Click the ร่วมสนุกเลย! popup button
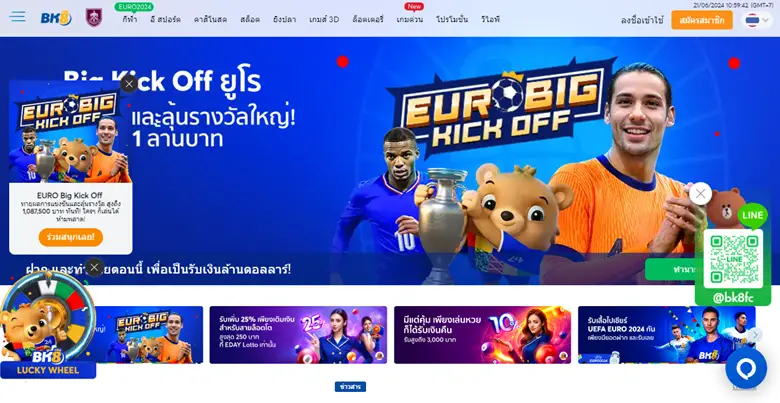 coord(71,237)
